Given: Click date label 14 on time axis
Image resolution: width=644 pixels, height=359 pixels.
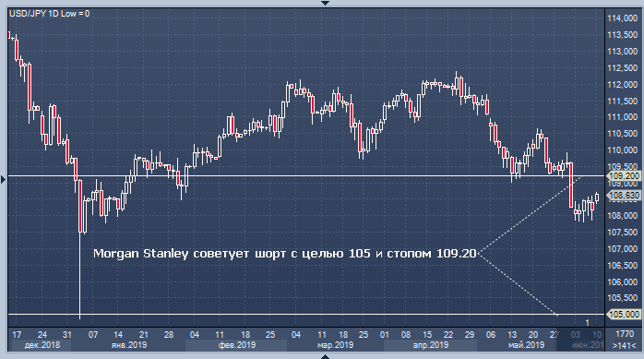Looking at the screenshot, I should click(x=118, y=335).
